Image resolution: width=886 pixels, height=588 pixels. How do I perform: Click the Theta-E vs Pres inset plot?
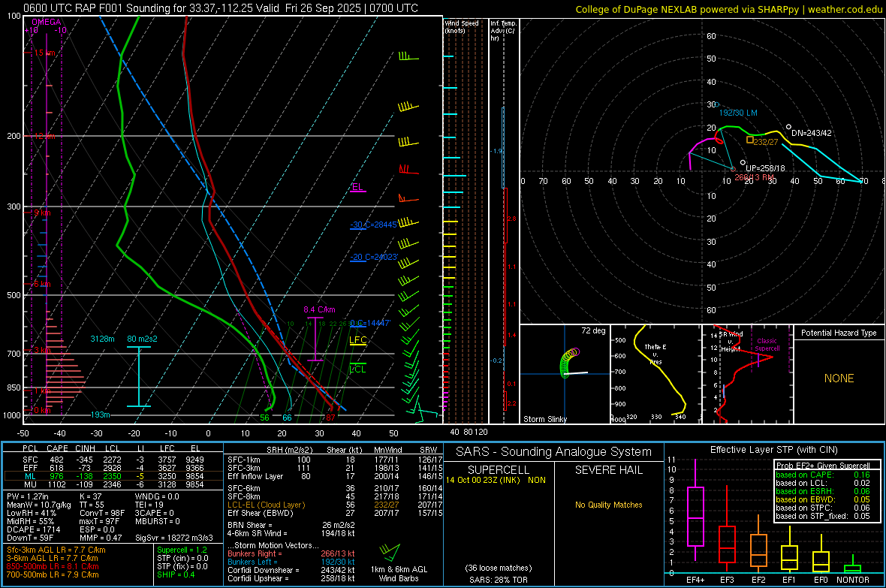[655, 374]
